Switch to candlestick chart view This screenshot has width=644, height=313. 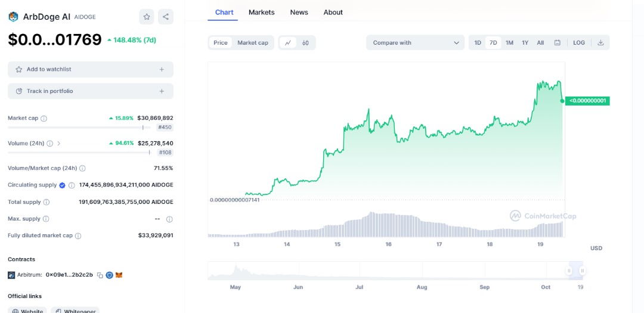click(x=305, y=43)
